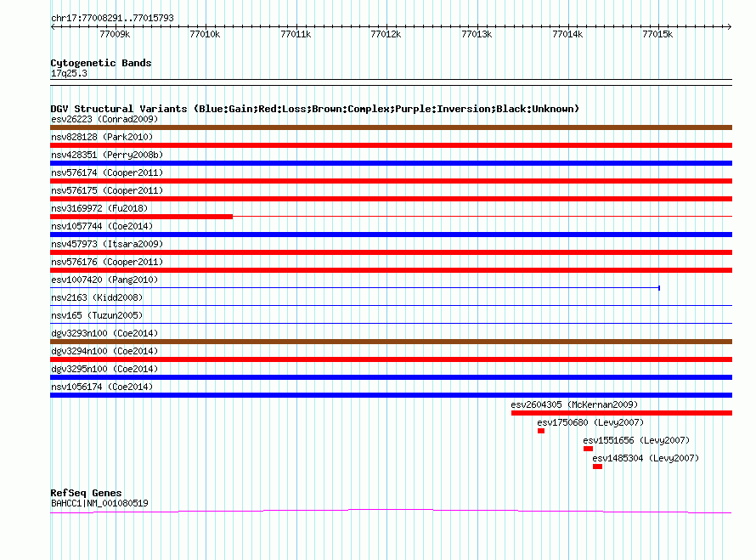Screen dimensions: 756x560
Task: Select the nsv828128 (Park2010) label
Action: 101,137
